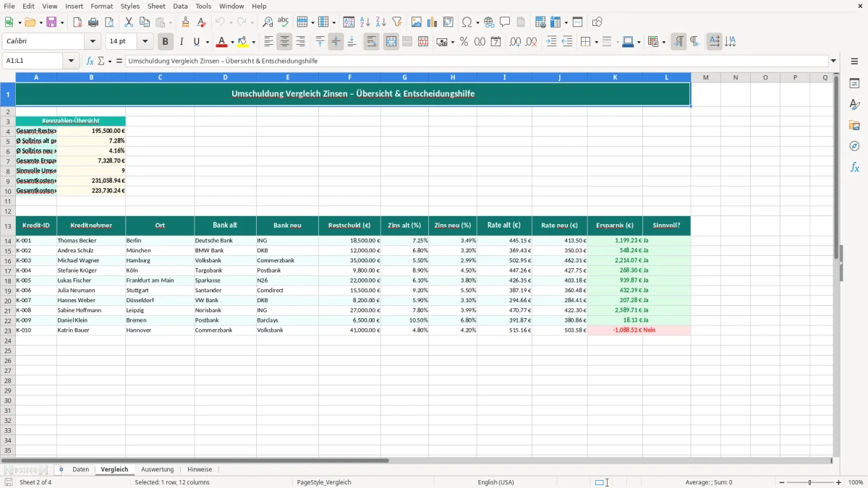Viewport: 868px width, 488px height.
Task: Click the Export as PDF icon
Action: coord(77,22)
